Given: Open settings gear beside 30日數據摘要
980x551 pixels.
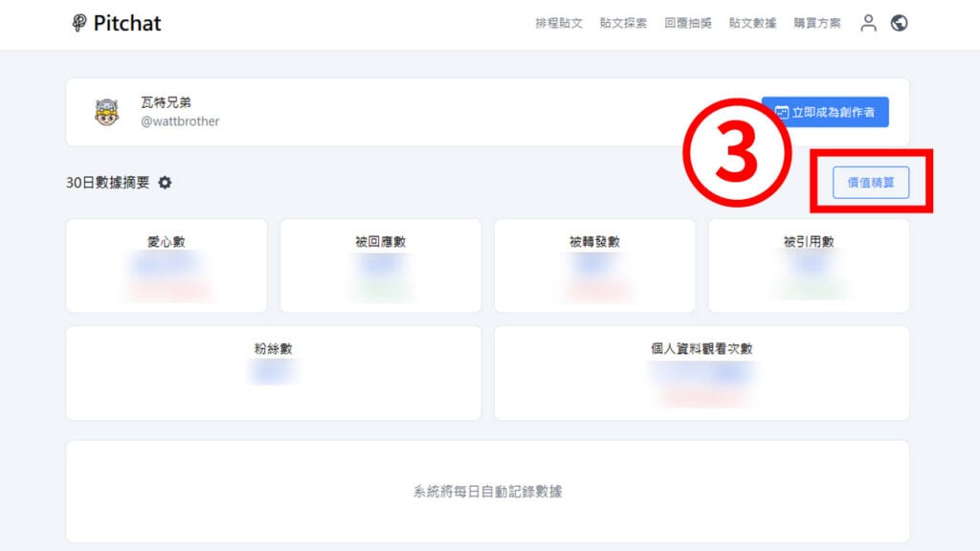Looking at the screenshot, I should (165, 183).
